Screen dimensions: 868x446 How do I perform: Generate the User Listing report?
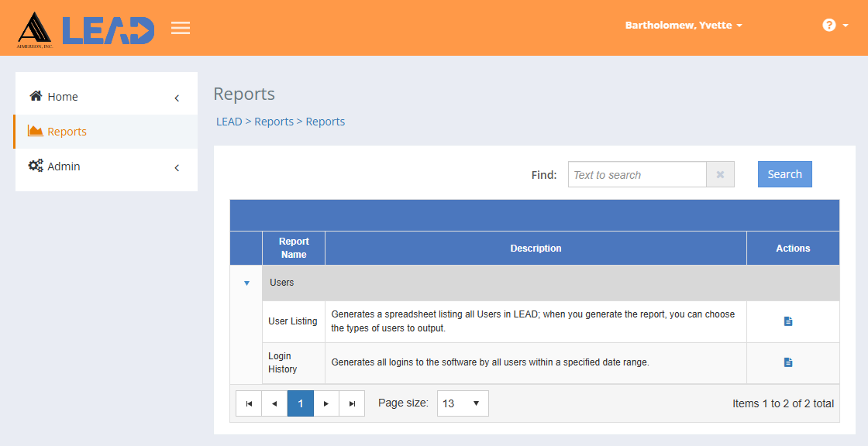click(x=788, y=321)
